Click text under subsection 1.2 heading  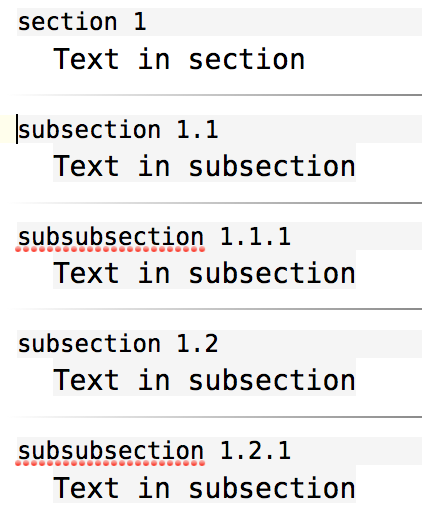[x=204, y=380]
